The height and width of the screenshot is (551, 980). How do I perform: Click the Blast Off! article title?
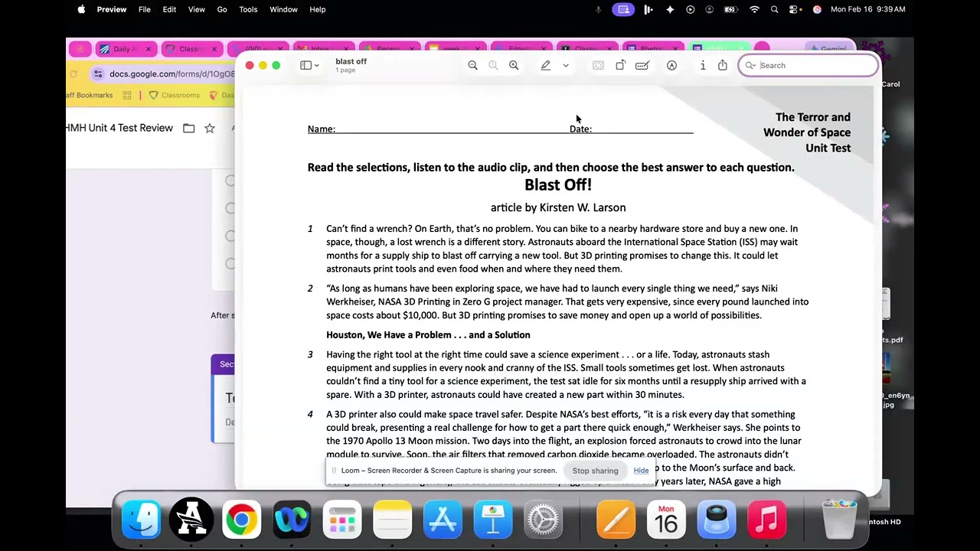point(558,185)
